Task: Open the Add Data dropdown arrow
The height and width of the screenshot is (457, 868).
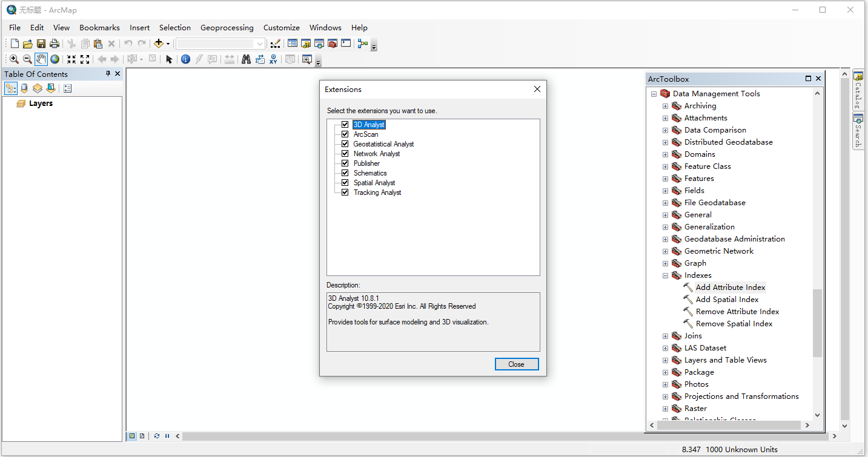Action: click(x=168, y=44)
